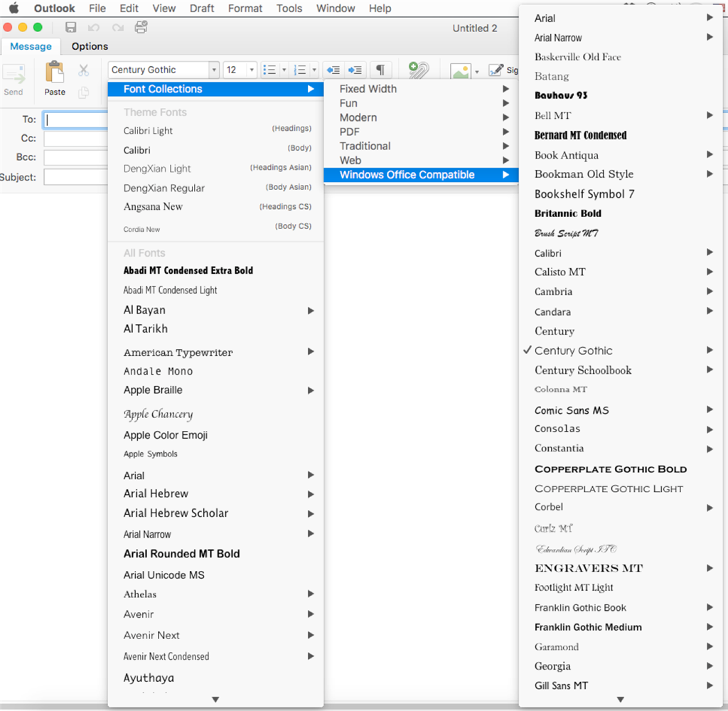Expand the bullet list style arrow
The width and height of the screenshot is (728, 711).
point(284,70)
